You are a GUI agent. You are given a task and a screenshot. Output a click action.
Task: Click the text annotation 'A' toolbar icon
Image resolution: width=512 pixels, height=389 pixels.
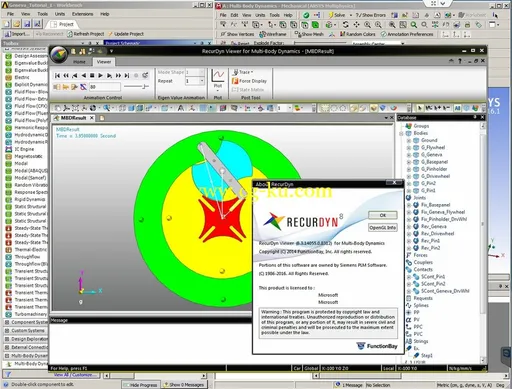pos(181,108)
